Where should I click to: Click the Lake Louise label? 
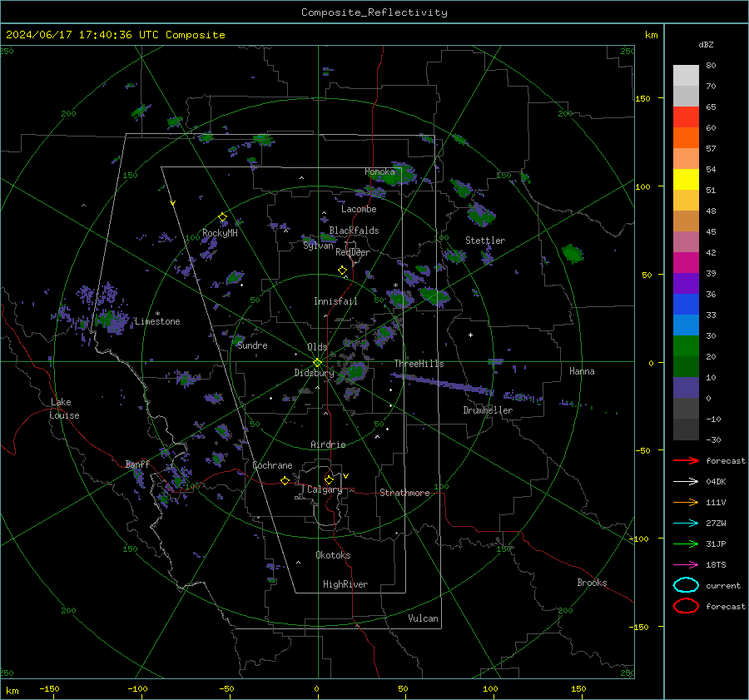point(64,409)
